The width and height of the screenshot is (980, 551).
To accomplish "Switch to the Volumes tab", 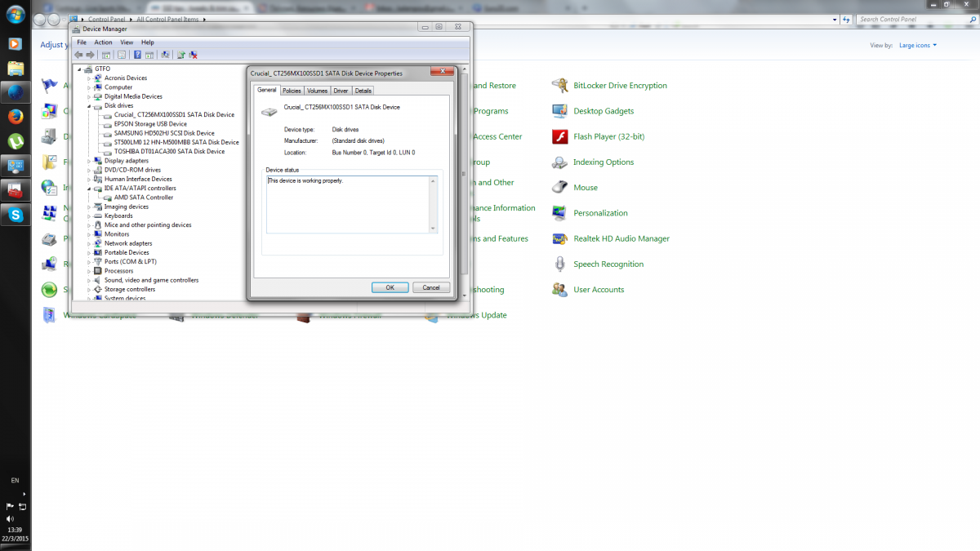I will point(318,91).
